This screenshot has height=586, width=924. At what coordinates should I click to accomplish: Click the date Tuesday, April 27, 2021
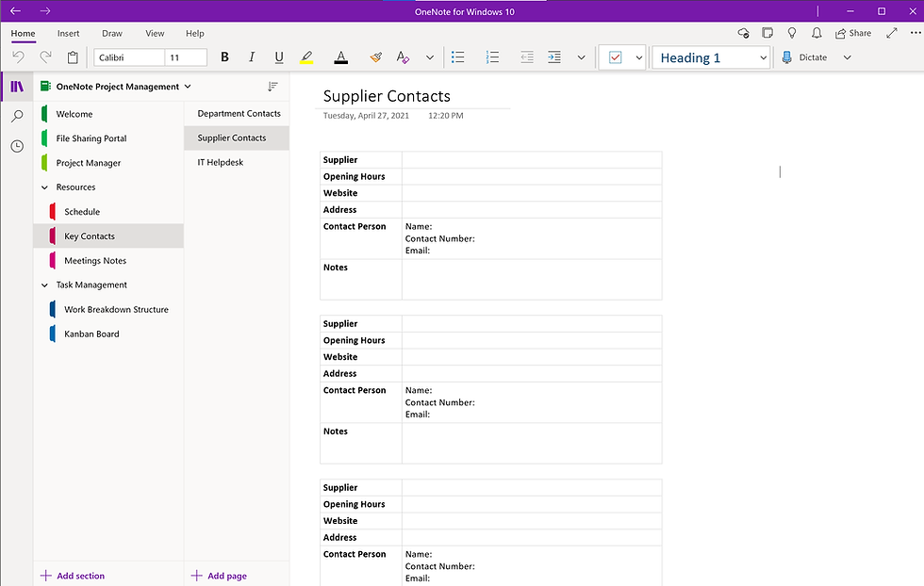(x=366, y=116)
